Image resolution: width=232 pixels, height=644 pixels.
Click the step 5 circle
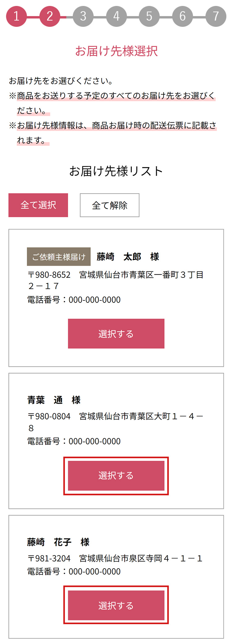pos(149,16)
